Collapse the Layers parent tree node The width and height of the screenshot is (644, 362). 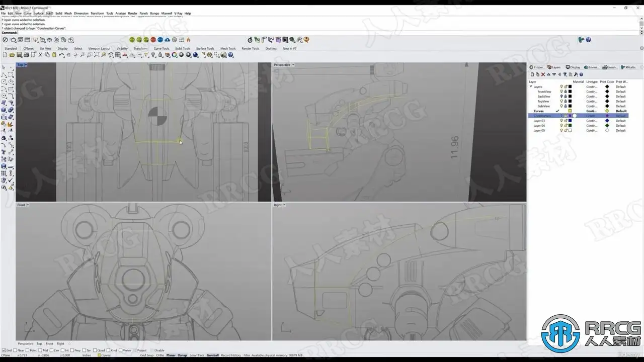tap(531, 87)
